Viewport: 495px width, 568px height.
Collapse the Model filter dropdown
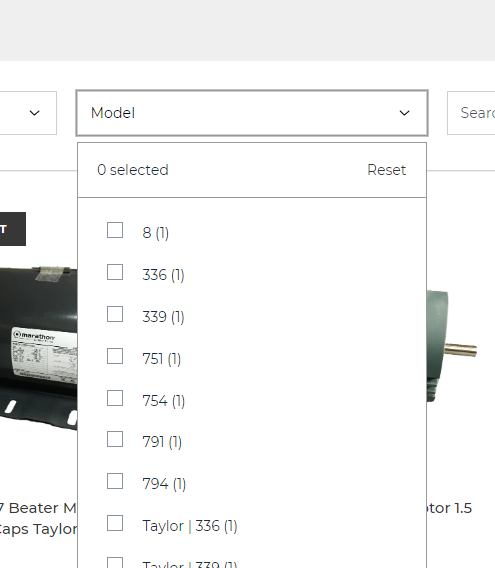pyautogui.click(x=252, y=113)
